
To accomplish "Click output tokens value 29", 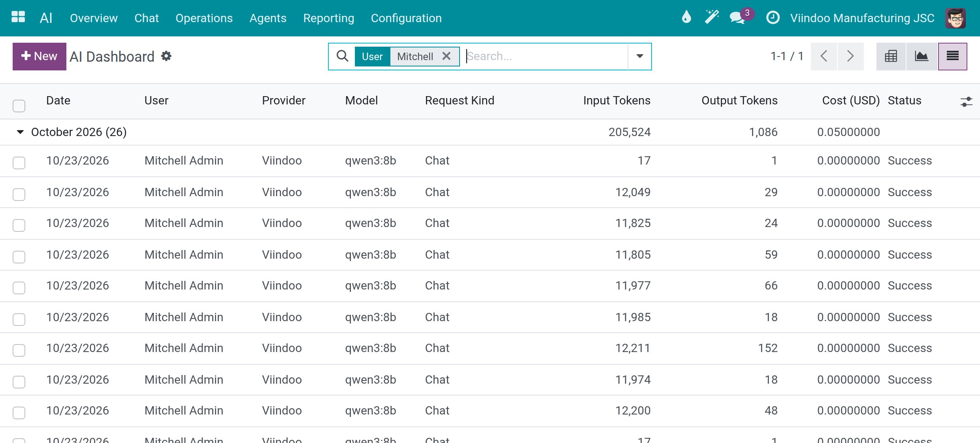I will pos(771,192).
